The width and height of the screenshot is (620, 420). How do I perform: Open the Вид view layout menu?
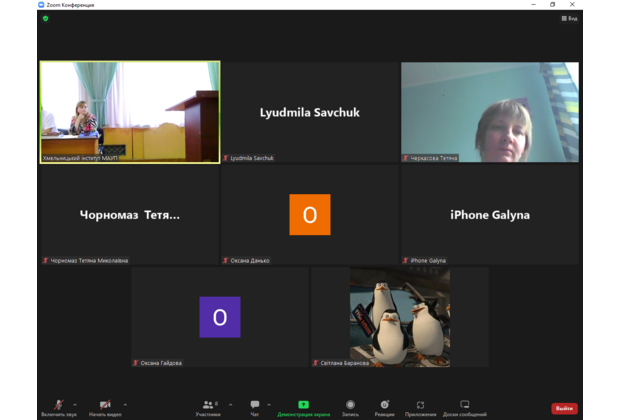571,18
